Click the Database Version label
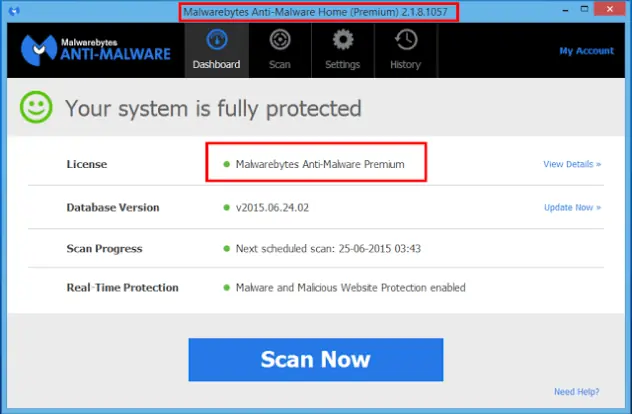632x414 pixels. point(113,207)
